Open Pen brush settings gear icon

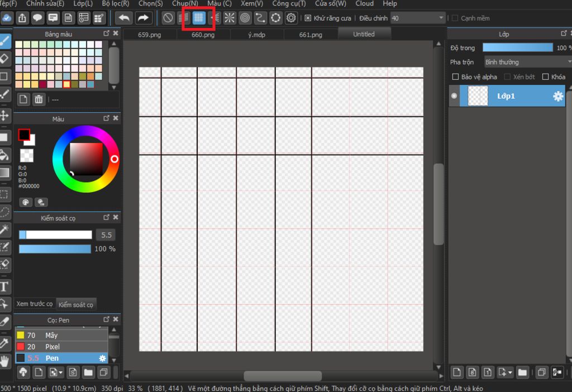pos(103,358)
